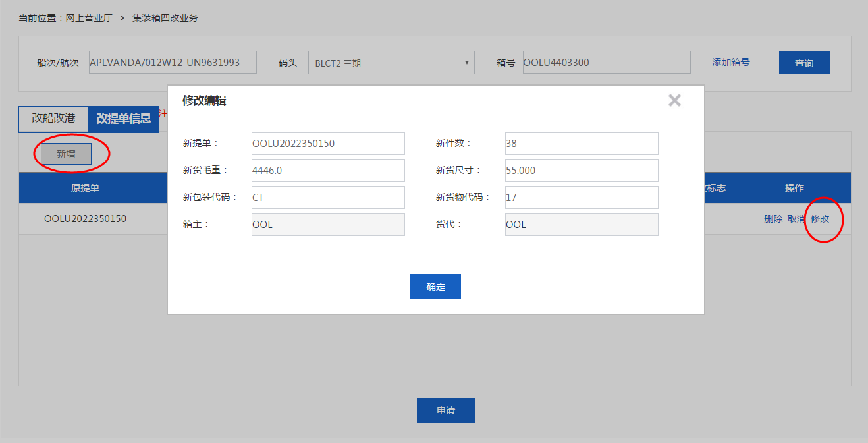Switch to the 改船改港 tab

tap(53, 119)
